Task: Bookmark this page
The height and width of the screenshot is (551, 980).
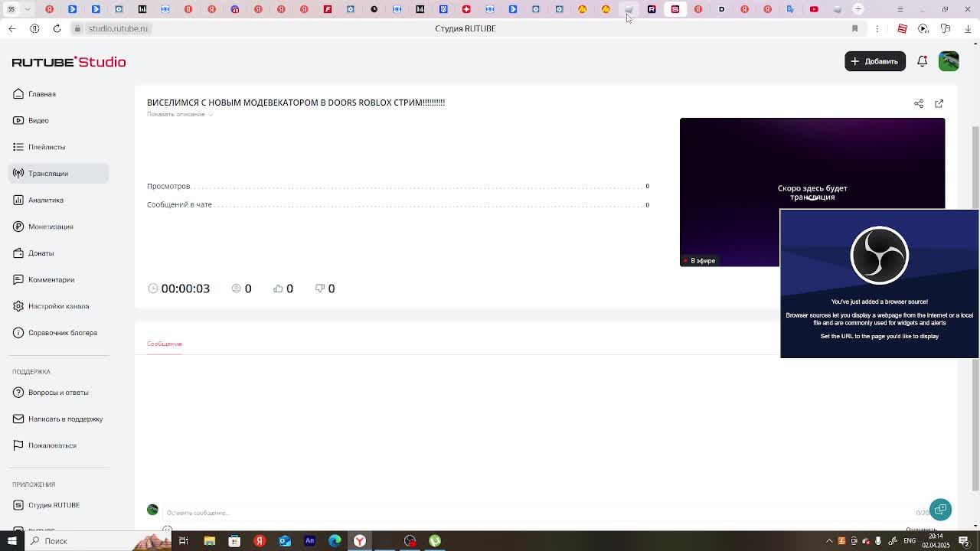Action: [x=854, y=28]
